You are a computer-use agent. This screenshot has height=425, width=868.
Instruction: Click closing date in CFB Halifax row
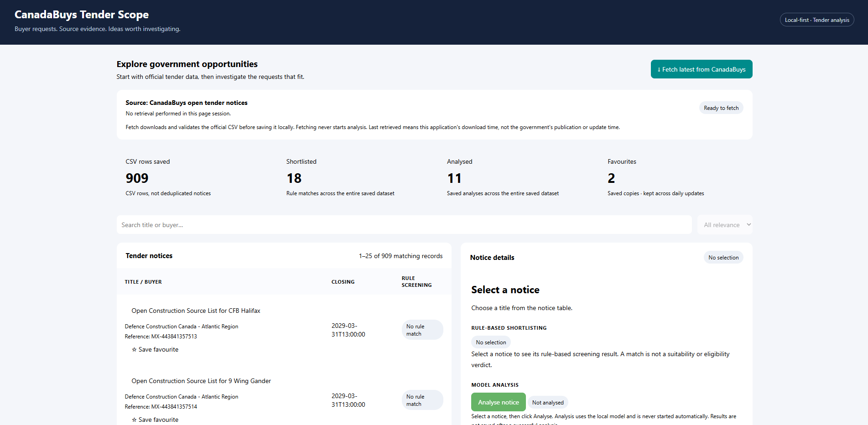pos(348,330)
